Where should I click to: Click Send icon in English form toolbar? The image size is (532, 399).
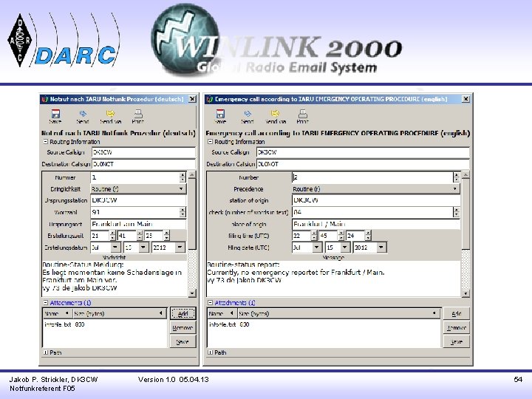pyautogui.click(x=248, y=117)
